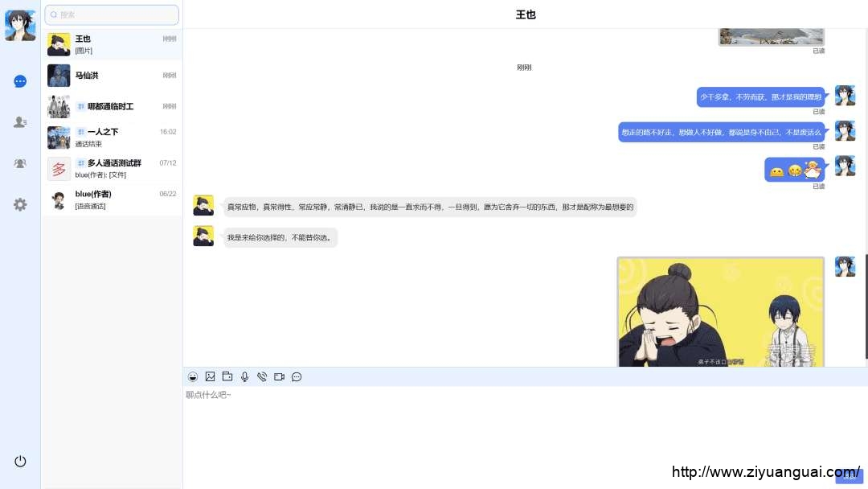Screen dimensions: 868x489
Task: Click the power logout icon
Action: tap(20, 461)
